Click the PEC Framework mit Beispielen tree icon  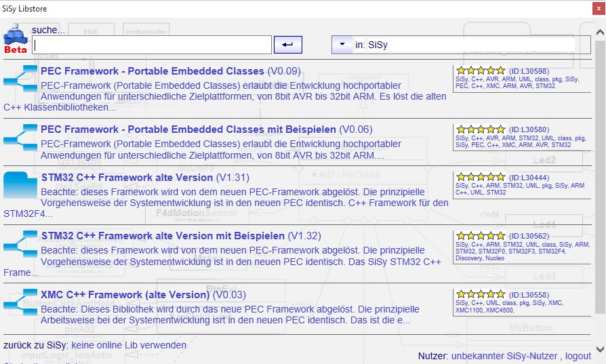pyautogui.click(x=20, y=138)
